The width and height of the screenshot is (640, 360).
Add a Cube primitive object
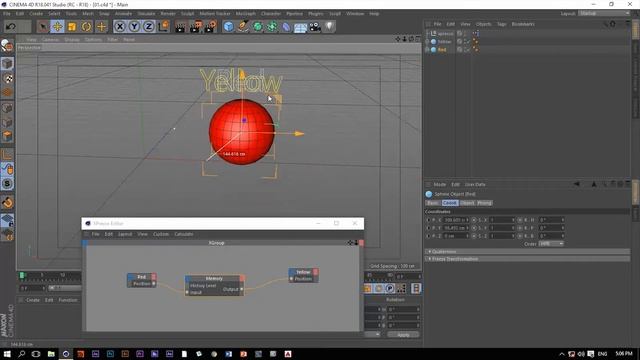pos(229,27)
